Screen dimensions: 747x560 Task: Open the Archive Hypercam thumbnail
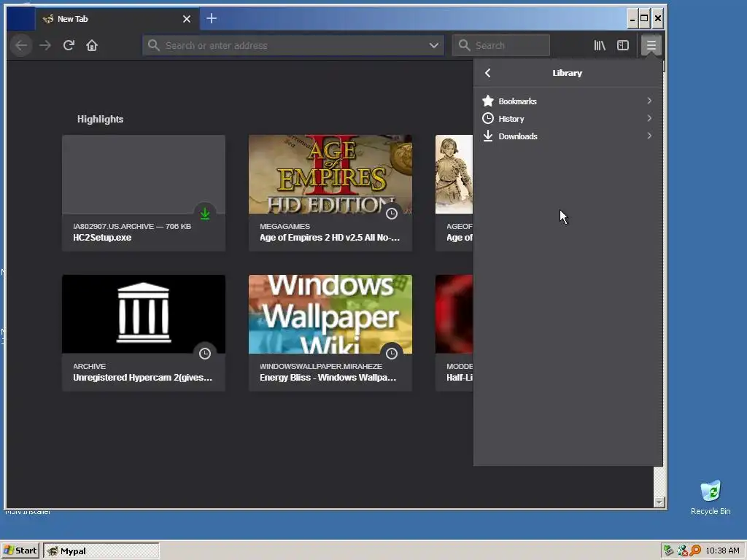pyautogui.click(x=144, y=314)
